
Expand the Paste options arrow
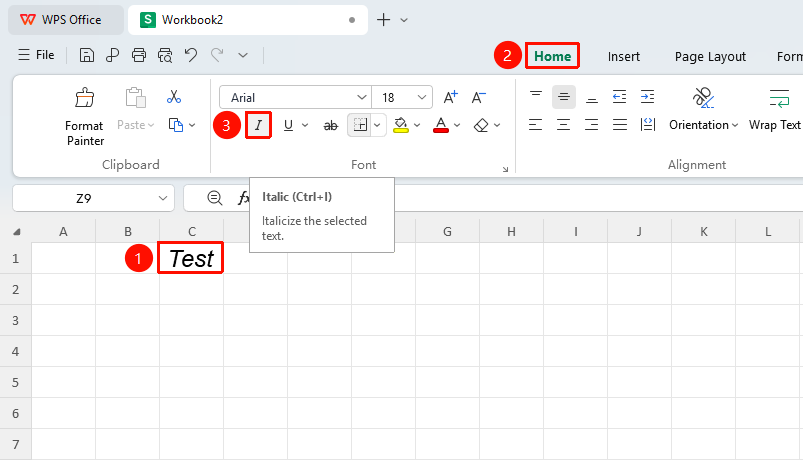151,125
